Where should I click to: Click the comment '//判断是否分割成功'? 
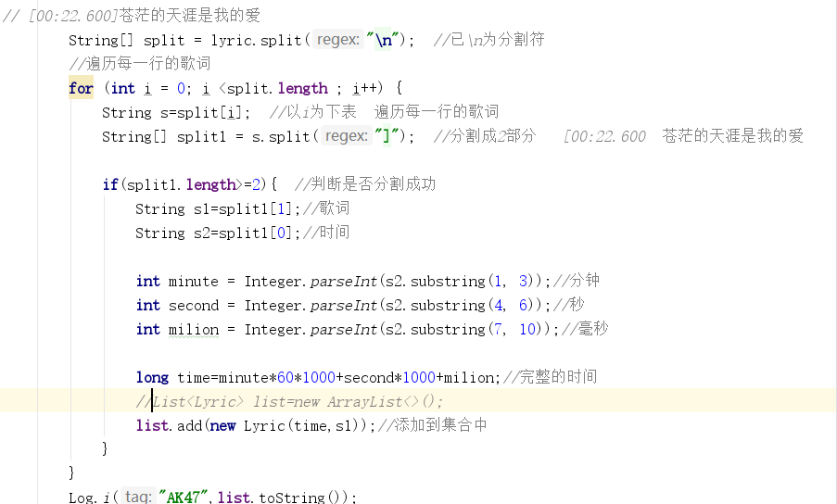point(365,184)
